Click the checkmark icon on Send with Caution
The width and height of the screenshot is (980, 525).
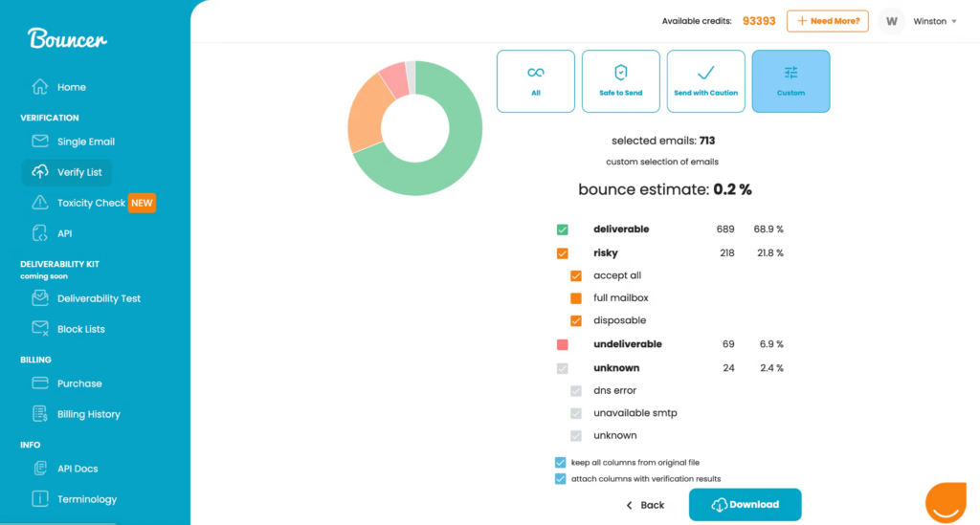(x=705, y=73)
